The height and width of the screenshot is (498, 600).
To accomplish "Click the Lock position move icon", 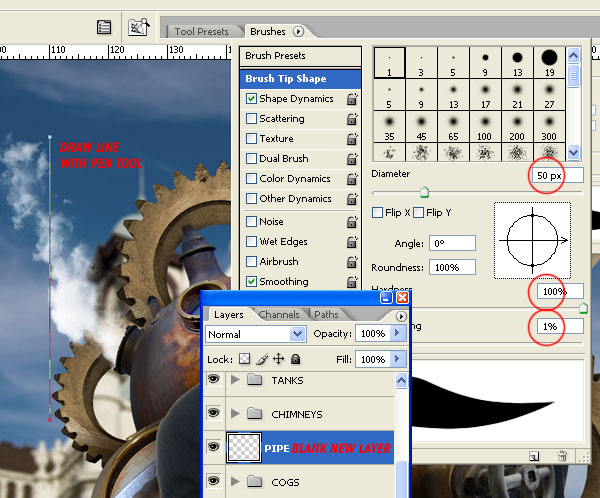I will point(279,359).
